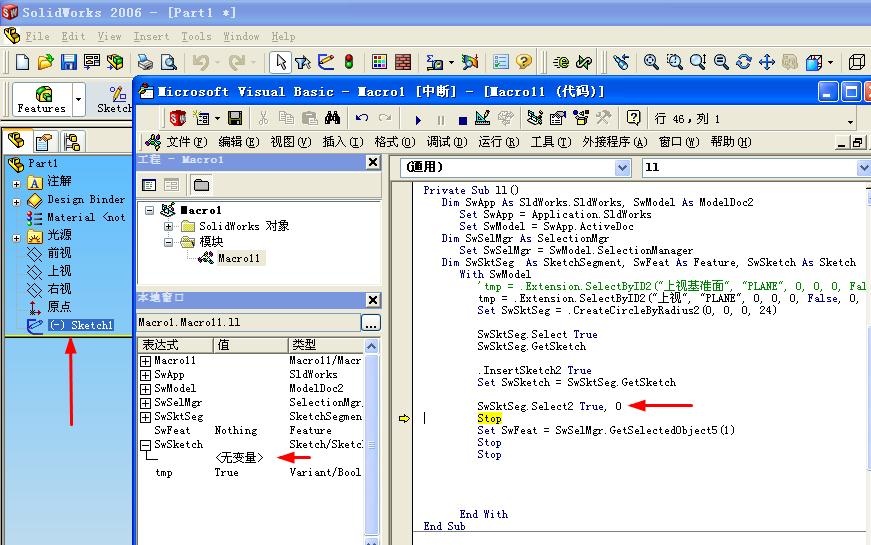Collapse the Macro1 project node
This screenshot has width=871, height=545.
pyautogui.click(x=149, y=211)
